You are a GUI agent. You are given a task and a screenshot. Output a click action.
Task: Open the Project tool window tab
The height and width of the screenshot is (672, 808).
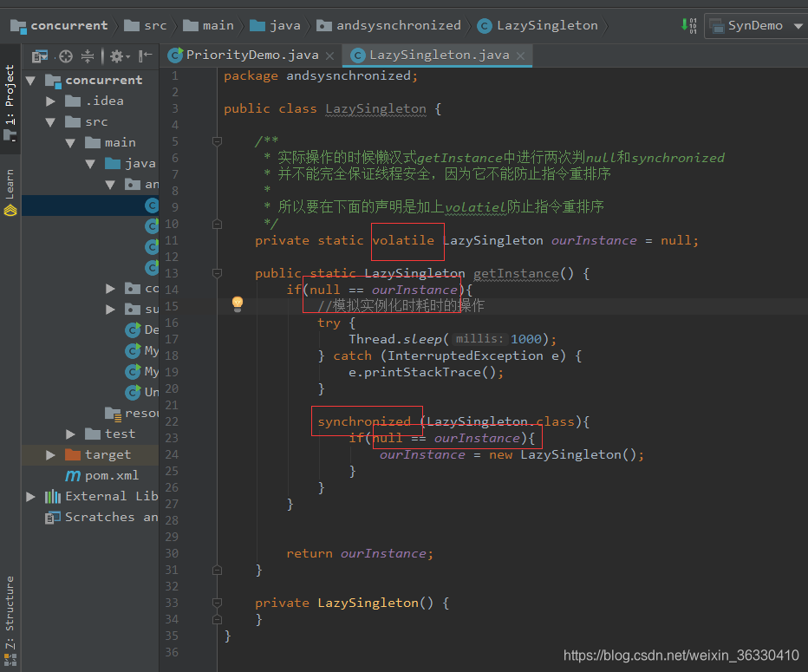tap(10, 101)
